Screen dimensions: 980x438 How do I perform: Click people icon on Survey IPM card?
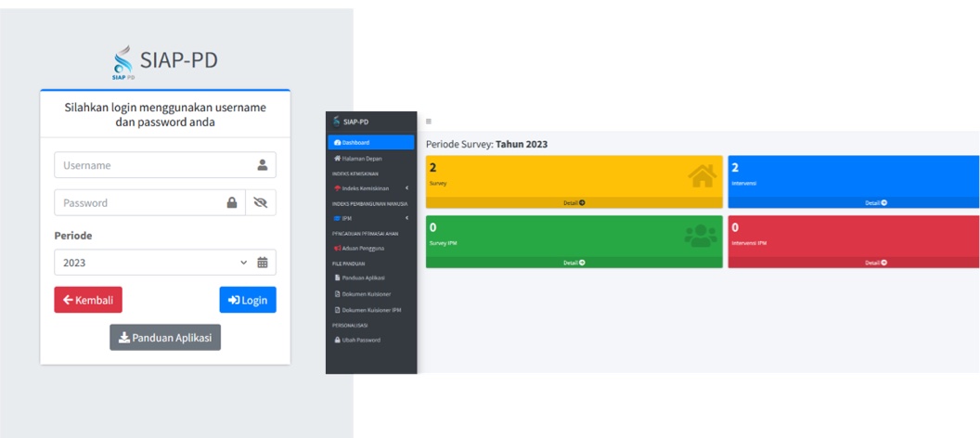[701, 236]
